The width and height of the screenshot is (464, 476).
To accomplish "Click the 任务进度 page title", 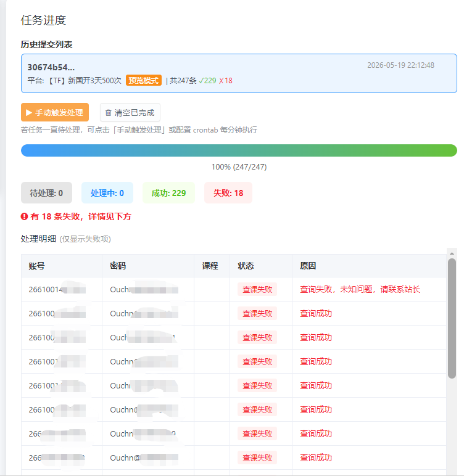I will (x=43, y=20).
